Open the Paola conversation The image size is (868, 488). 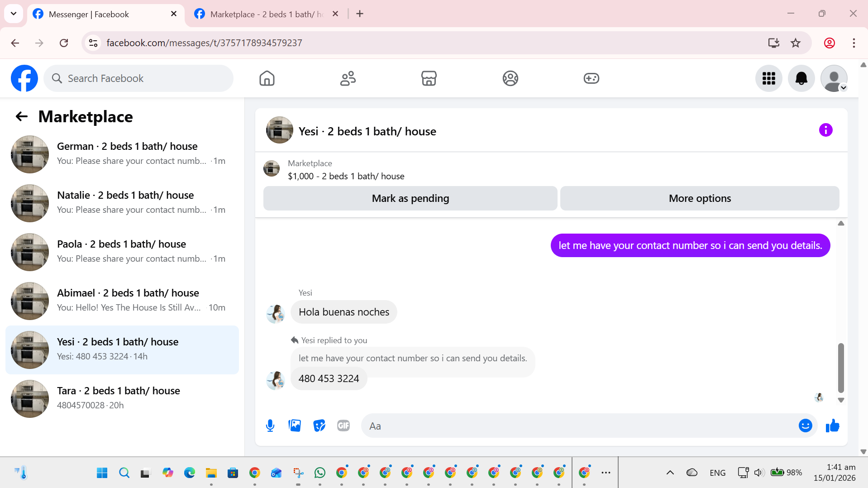pyautogui.click(x=122, y=252)
